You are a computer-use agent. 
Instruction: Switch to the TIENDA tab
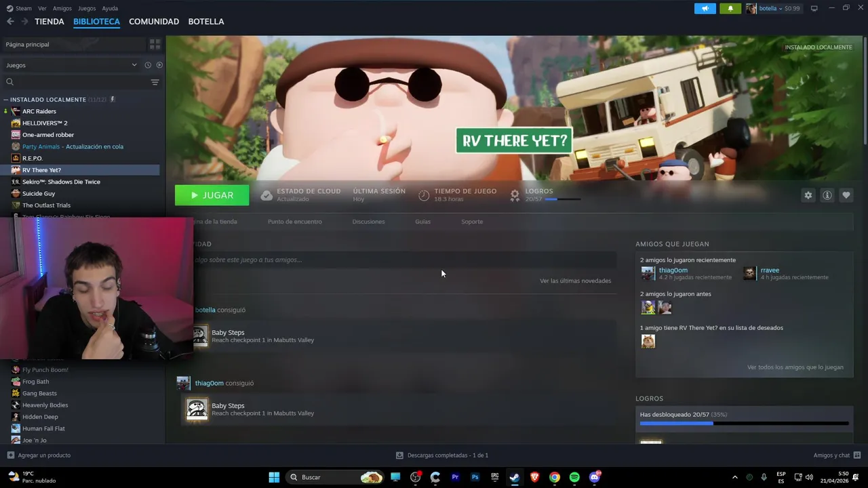point(50,22)
